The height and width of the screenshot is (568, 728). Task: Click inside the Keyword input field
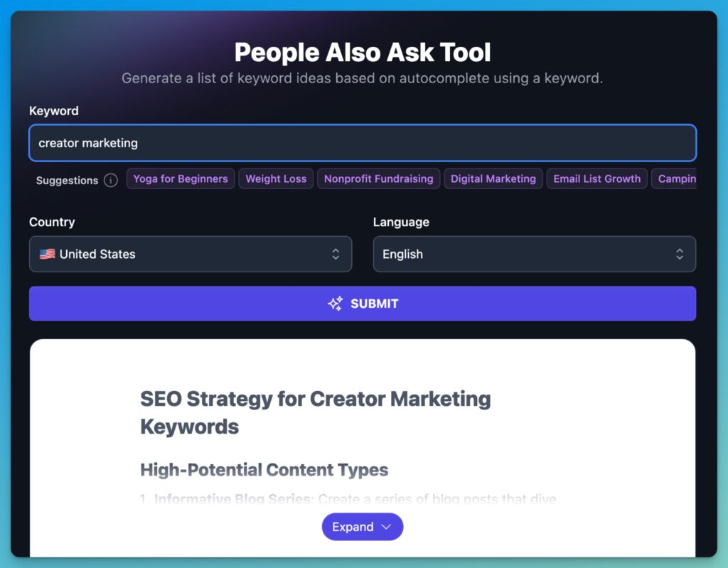point(363,143)
